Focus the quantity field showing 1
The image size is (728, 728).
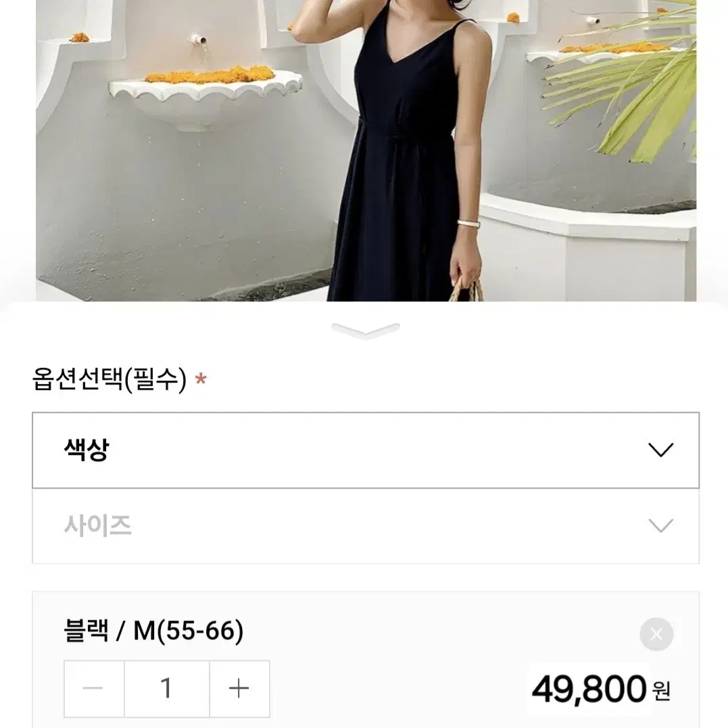click(167, 689)
